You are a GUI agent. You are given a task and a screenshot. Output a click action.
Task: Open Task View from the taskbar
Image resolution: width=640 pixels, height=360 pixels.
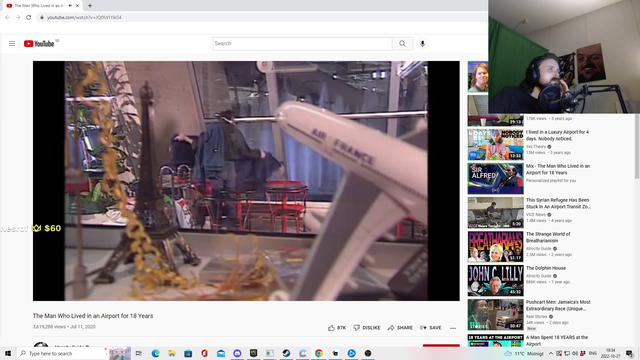[139, 353]
